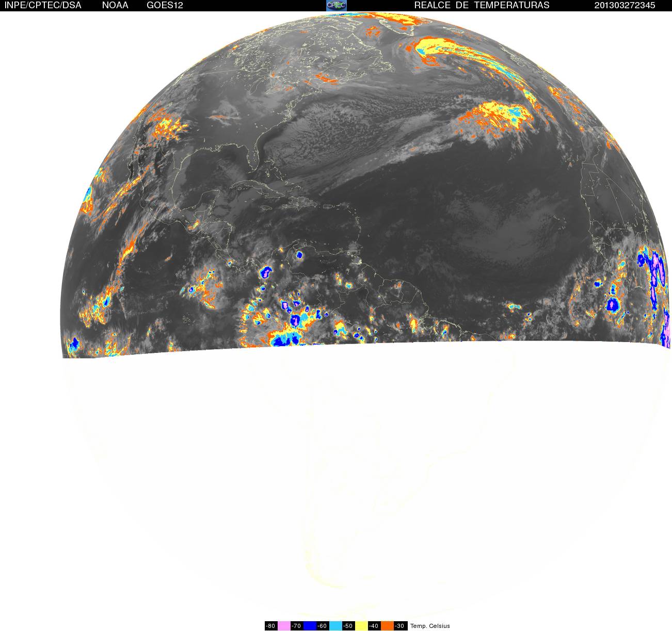672x631 pixels.
Task: Click the 'REALCE DE TEMPERATURAS' title
Action: click(482, 5)
